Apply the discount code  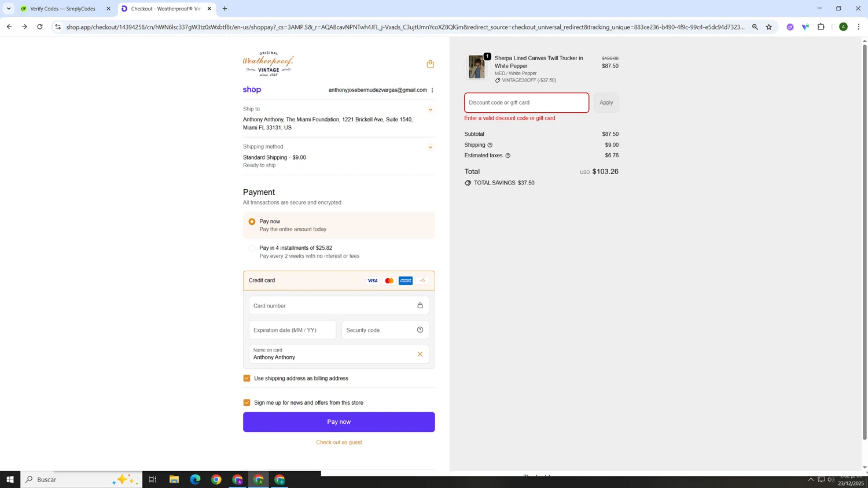(606, 103)
